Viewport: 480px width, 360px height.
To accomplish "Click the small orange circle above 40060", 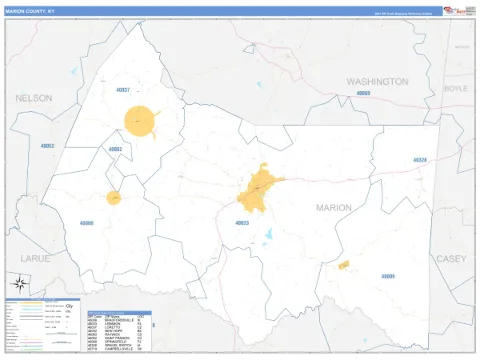I will (114, 198).
